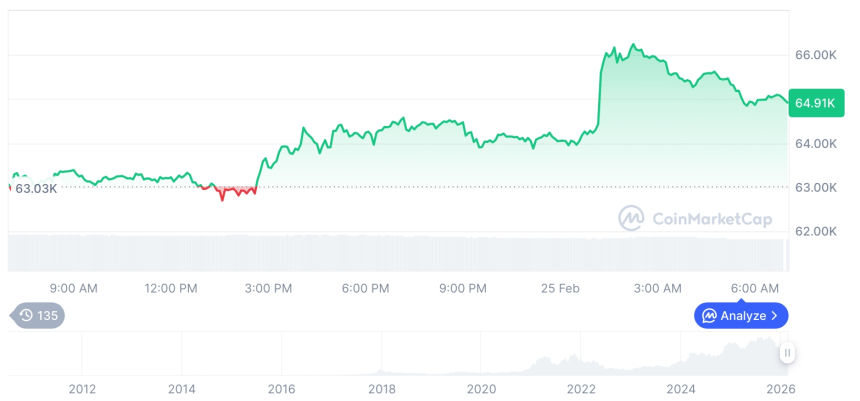
Task: Click the 3:00 PM time axis label
Action: [268, 288]
